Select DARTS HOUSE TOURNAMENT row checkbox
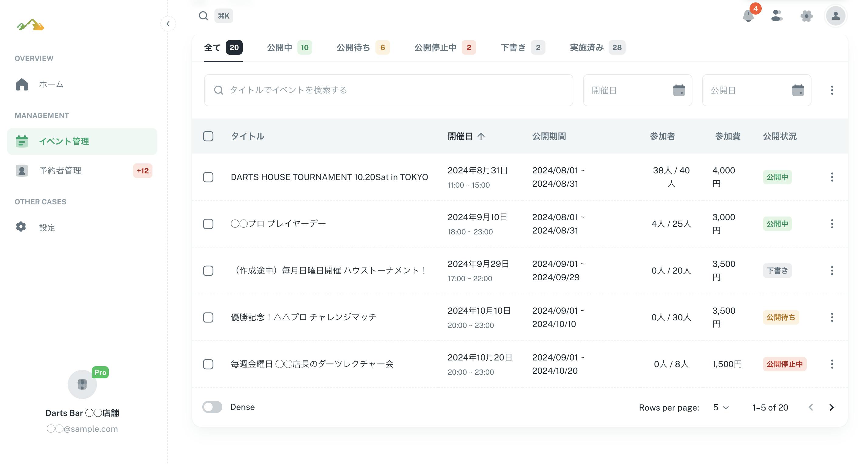Screen dimensions: 868x464 (208, 177)
